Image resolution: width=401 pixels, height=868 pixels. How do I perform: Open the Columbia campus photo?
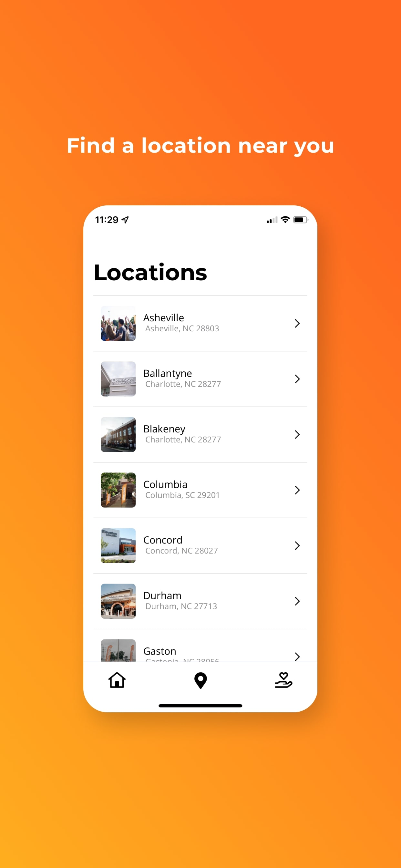(118, 490)
